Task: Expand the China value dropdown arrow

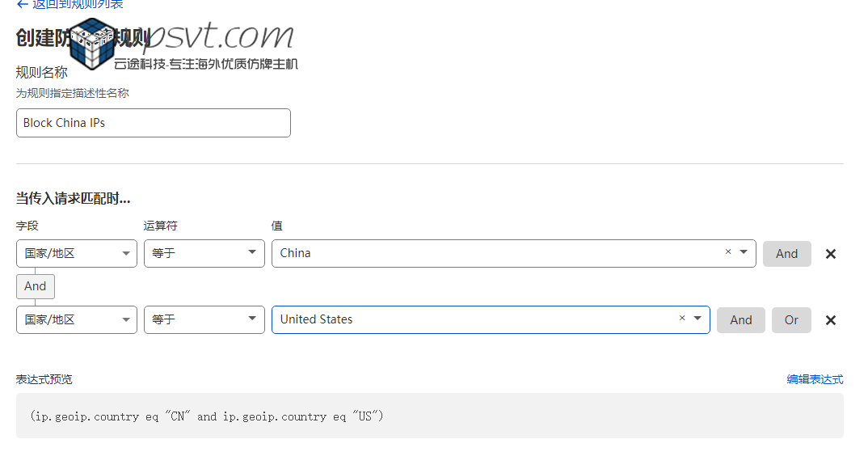Action: (744, 252)
